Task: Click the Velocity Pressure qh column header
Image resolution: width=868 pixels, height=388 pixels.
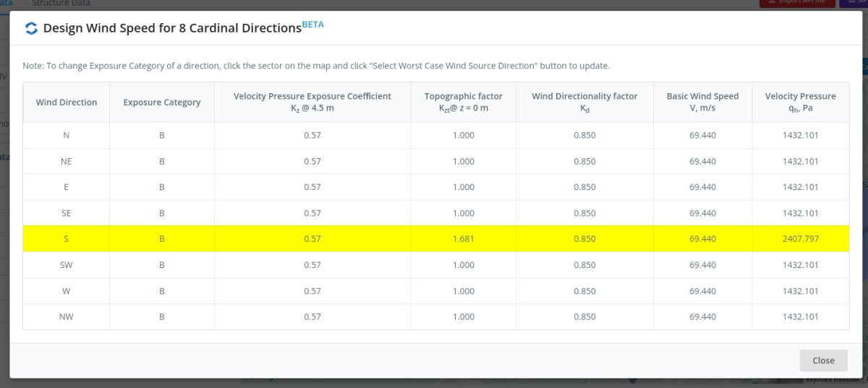Action: pos(800,102)
